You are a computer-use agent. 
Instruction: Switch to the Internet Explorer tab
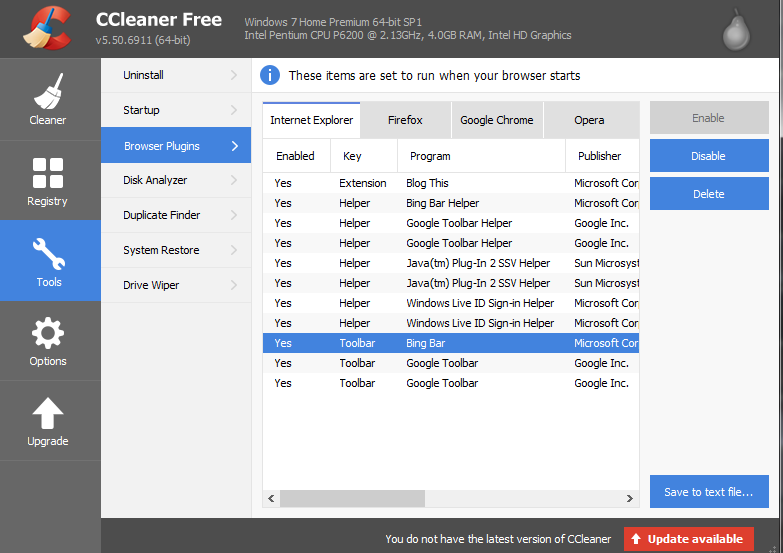pos(311,120)
